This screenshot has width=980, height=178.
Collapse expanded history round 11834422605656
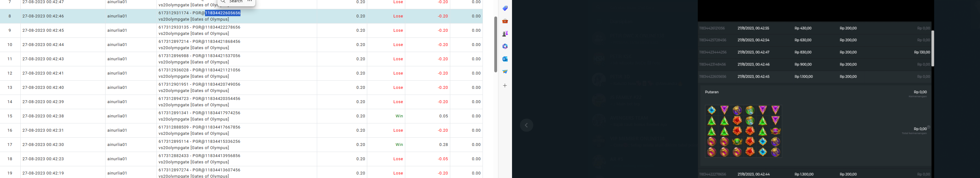(x=713, y=76)
